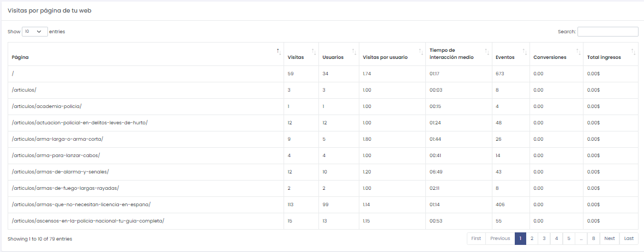This screenshot has height=252, width=644.
Task: Go to page 2 of results
Action: pos(532,238)
